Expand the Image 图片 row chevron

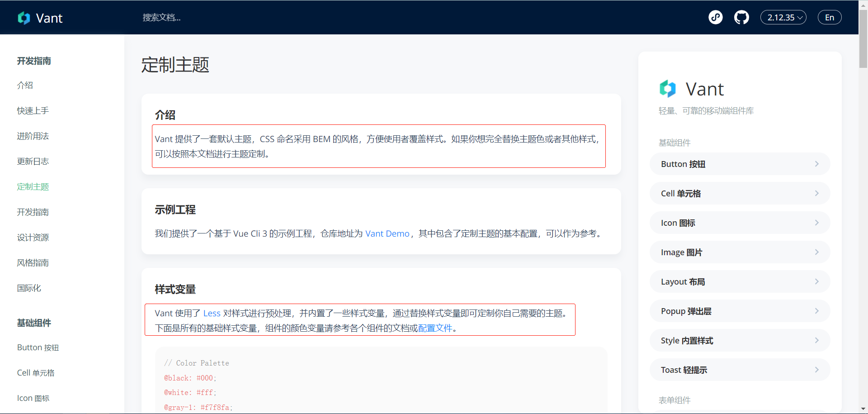coord(817,252)
